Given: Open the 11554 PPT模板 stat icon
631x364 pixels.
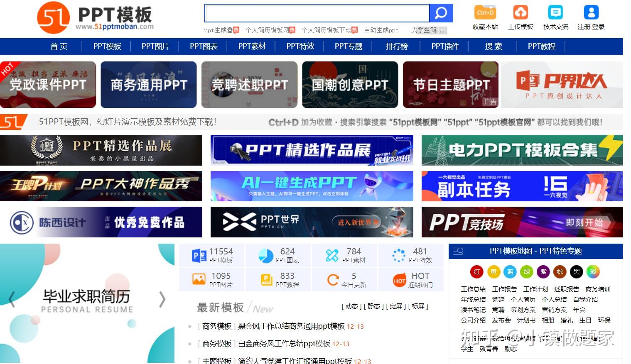Looking at the screenshot, I should [199, 256].
